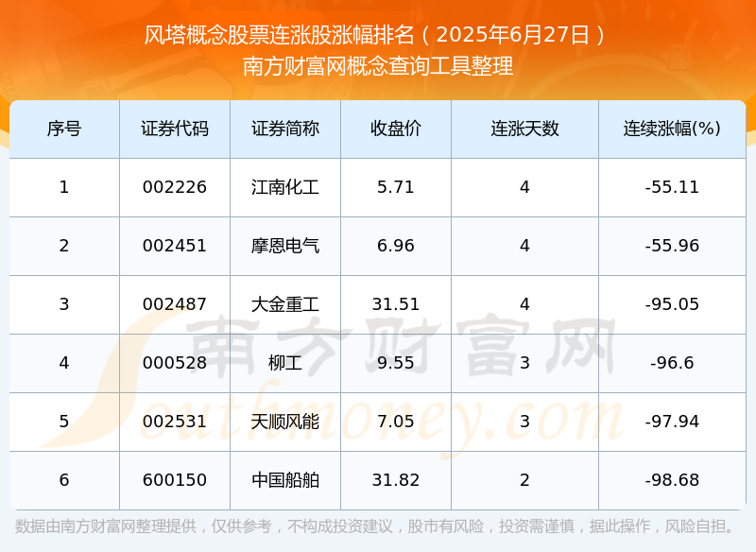Select stock code 600150
The width and height of the screenshot is (756, 552).
pyautogui.click(x=175, y=480)
